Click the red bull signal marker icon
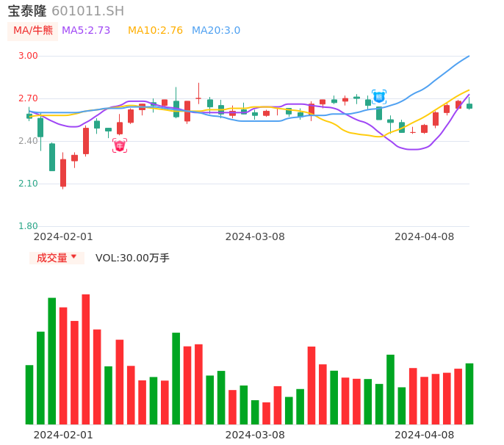The width and height of the screenshot is (504, 445). 120,145
